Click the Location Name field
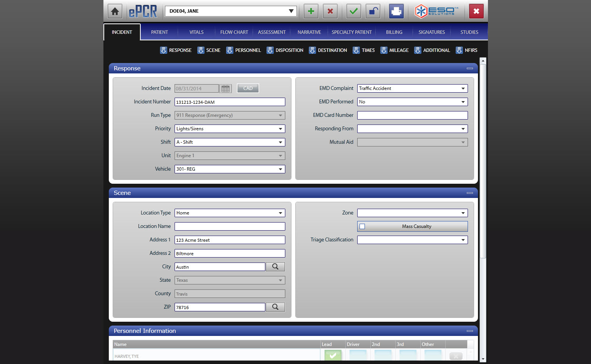The image size is (591, 364). pos(230,226)
